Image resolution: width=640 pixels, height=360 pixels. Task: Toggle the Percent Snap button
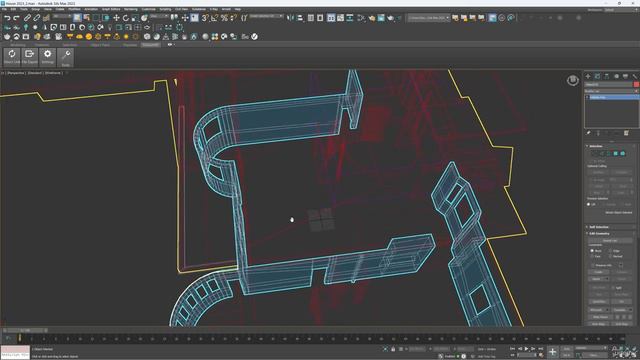[224, 18]
